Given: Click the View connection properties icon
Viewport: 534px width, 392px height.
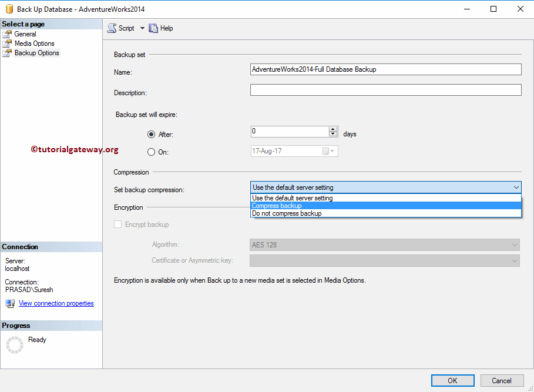Looking at the screenshot, I should coord(10,303).
